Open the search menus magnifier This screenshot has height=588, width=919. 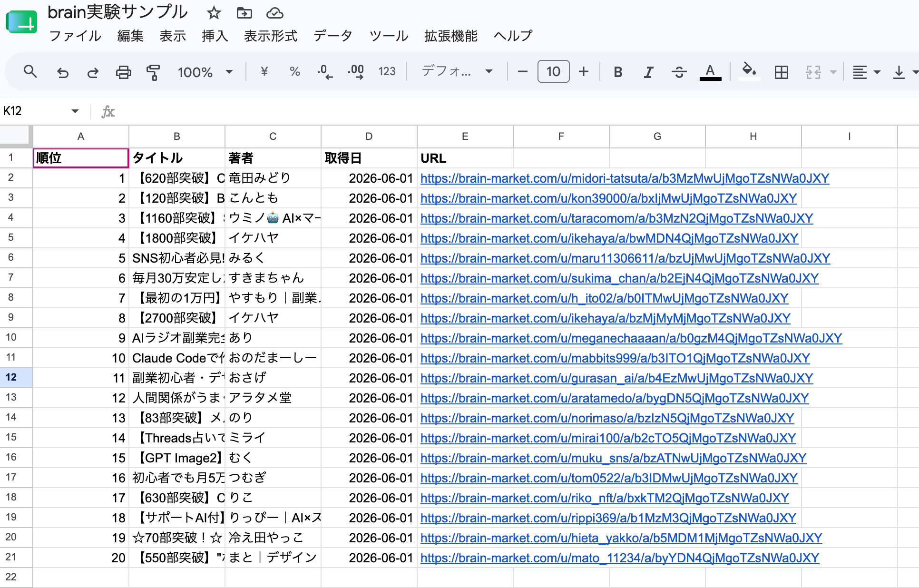30,72
